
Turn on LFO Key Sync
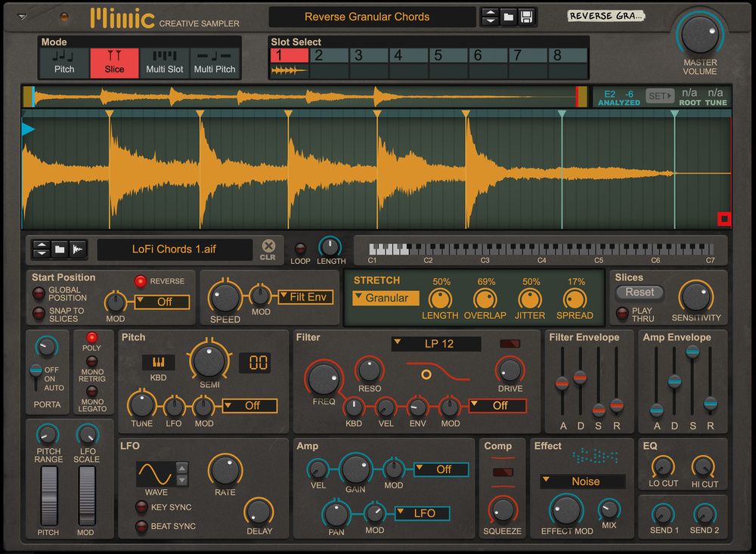tap(141, 507)
